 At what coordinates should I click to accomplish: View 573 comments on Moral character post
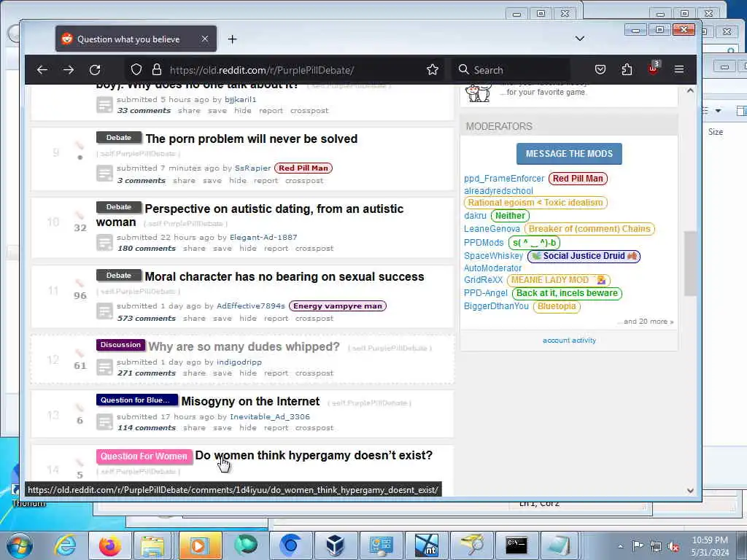tap(147, 318)
